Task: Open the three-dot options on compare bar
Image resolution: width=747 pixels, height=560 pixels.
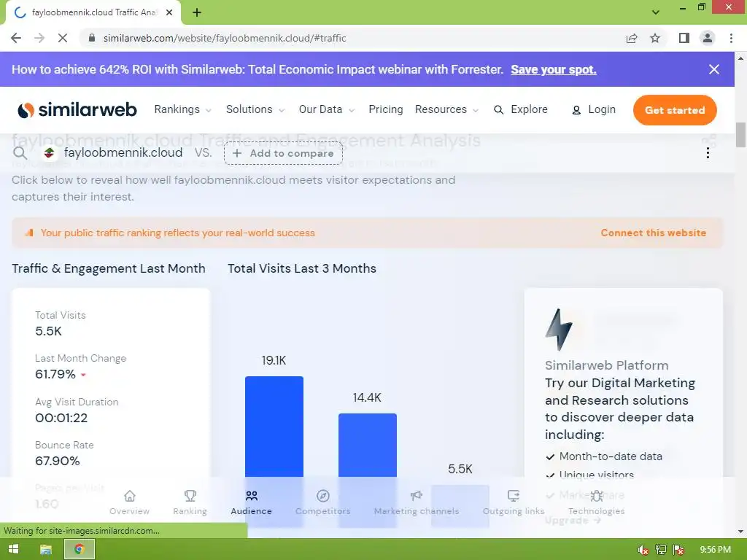Action: pyautogui.click(x=708, y=153)
